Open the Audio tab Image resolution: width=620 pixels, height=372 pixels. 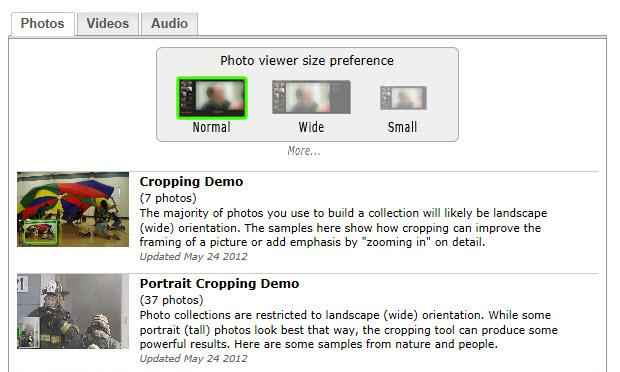coord(170,24)
